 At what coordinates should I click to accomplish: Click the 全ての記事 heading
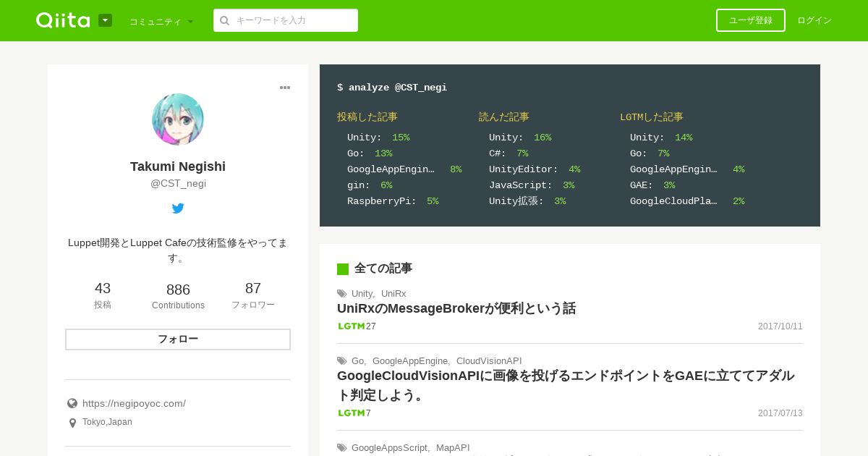point(383,268)
